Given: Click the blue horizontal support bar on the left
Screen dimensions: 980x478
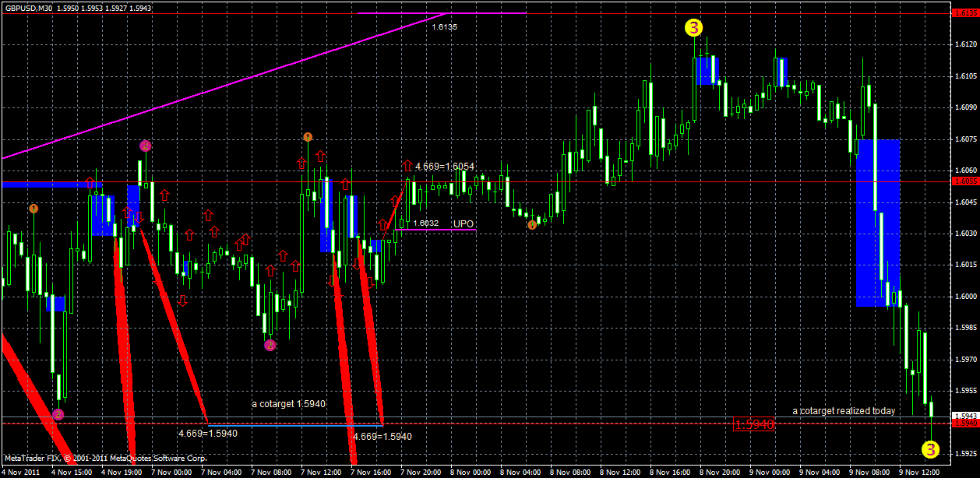Looking at the screenshot, I should (47, 185).
